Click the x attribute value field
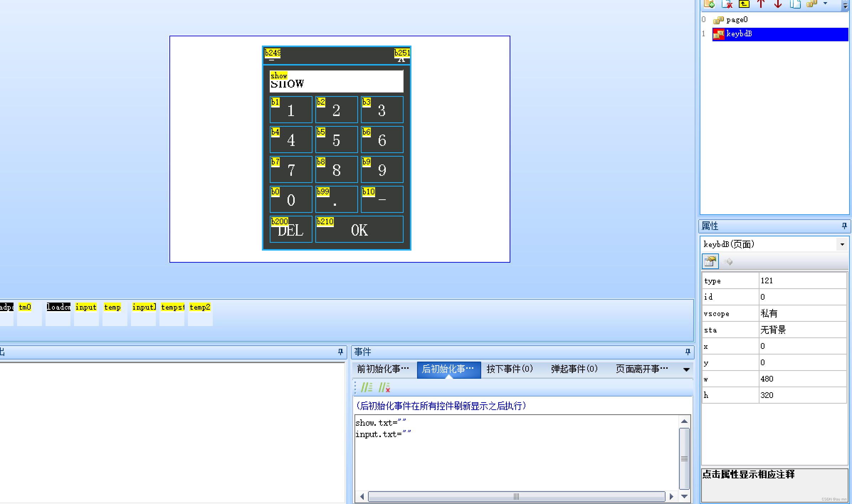Screen dimensions: 852x504 click(x=802, y=346)
